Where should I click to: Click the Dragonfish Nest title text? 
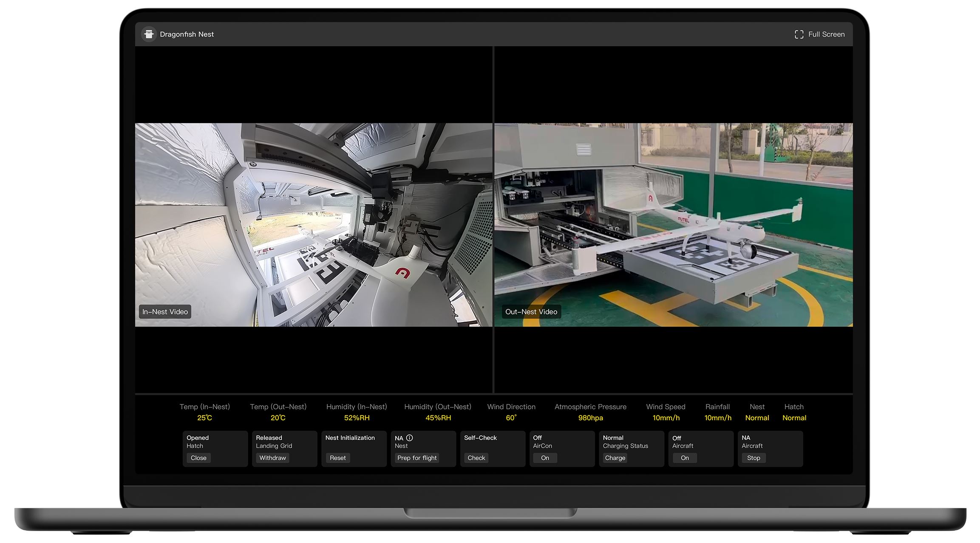(x=187, y=34)
